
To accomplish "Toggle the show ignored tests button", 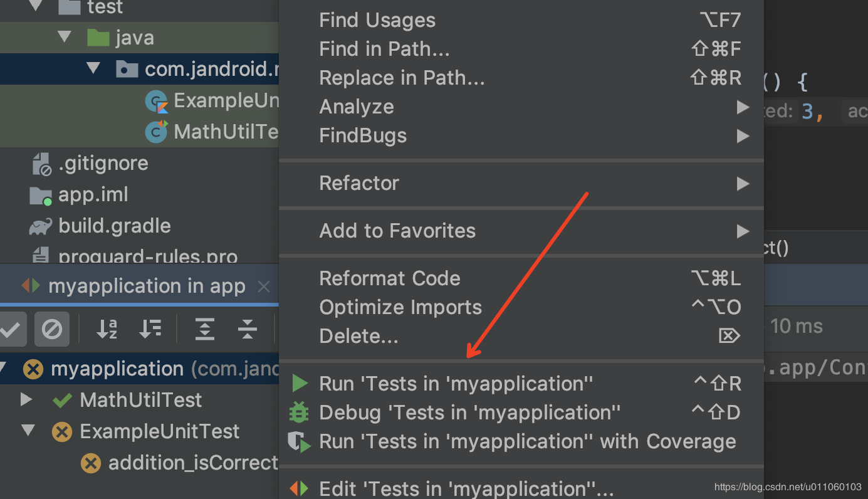I will [x=51, y=328].
